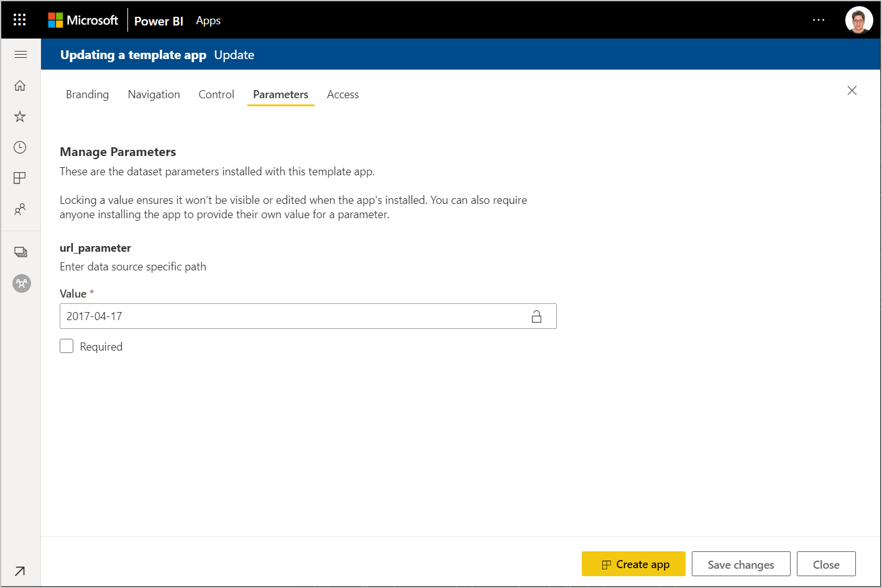The width and height of the screenshot is (882, 588).
Task: Lock the url_parameter value
Action: tap(536, 316)
